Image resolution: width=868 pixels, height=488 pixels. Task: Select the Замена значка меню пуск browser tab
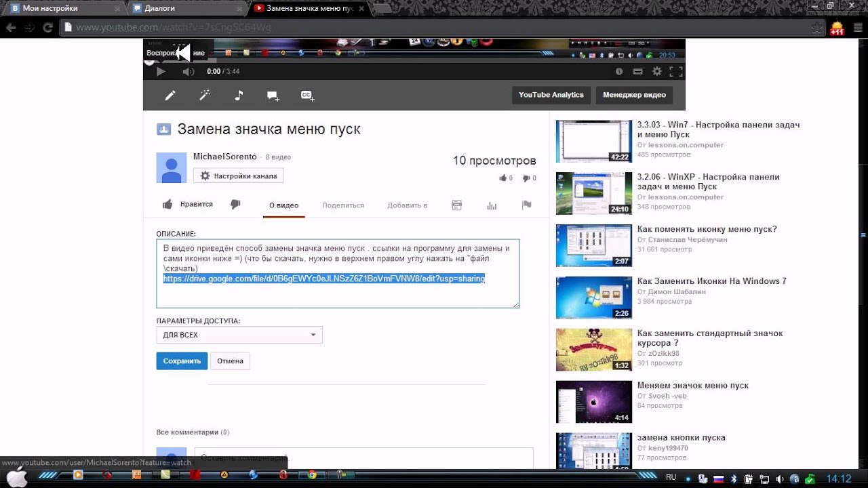coord(311,8)
